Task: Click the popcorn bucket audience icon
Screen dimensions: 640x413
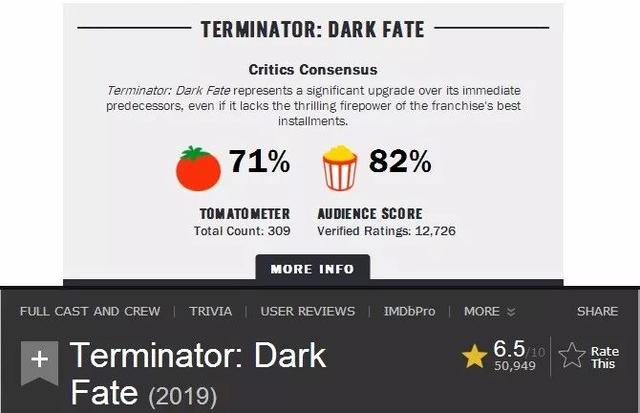Action: click(x=340, y=168)
